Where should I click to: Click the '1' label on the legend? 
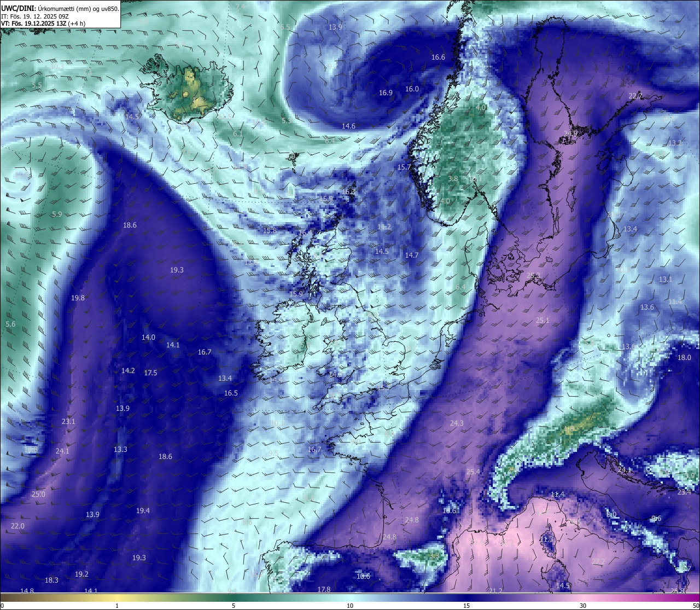117,606
